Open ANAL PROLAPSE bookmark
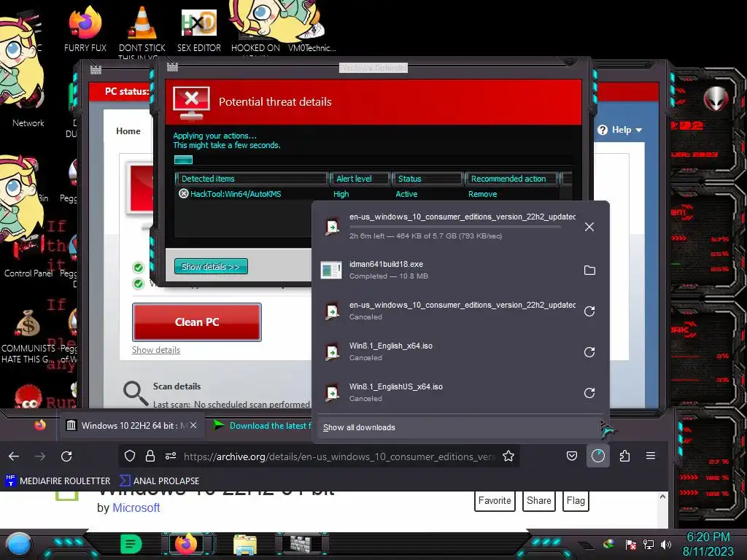Image resolution: width=747 pixels, height=560 pixels. pos(160,481)
